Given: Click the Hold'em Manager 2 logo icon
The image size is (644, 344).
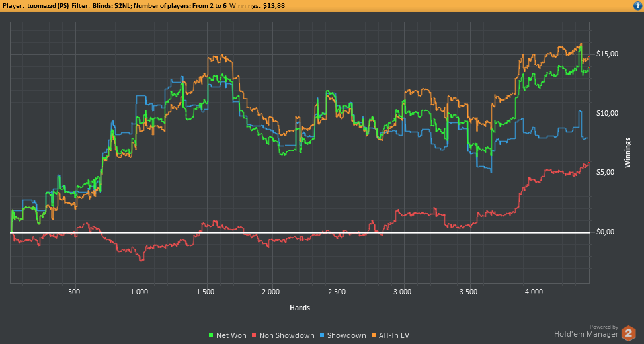Looking at the screenshot, I should coord(628,333).
